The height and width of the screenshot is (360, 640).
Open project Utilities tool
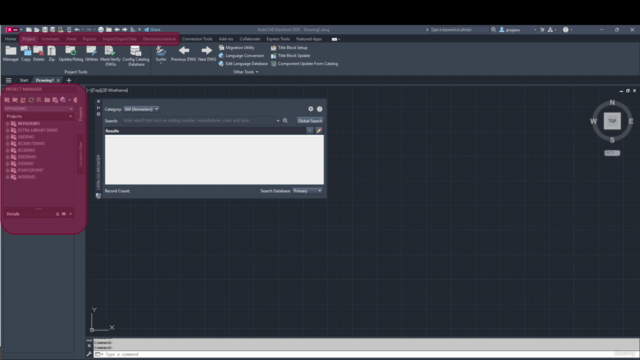coord(91,53)
